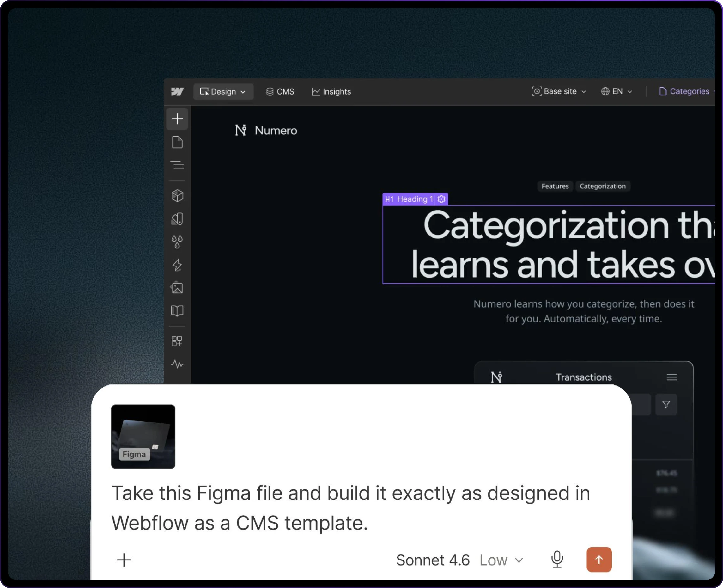Click the Heading 1 settings gear icon
The height and width of the screenshot is (588, 723).
[441, 199]
